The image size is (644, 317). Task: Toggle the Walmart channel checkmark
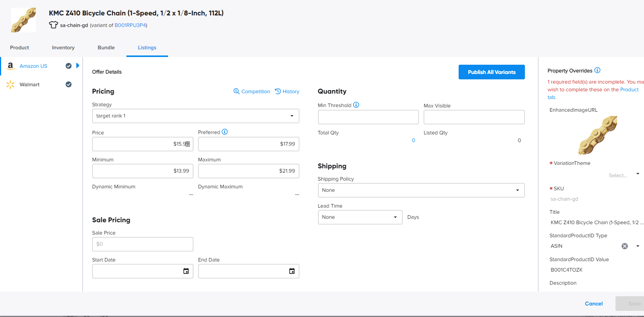coord(69,84)
